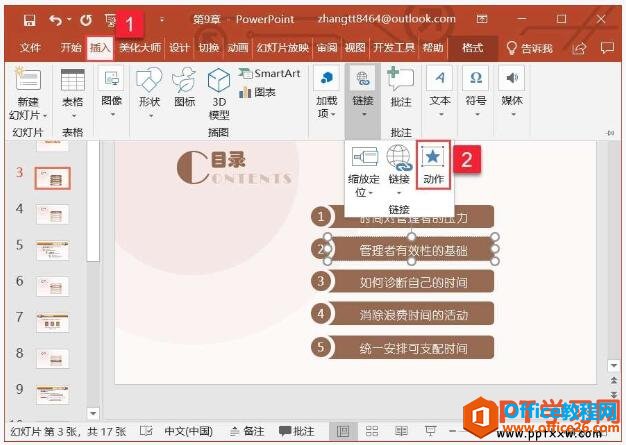Switch to the Design (设计) tab
Viewport: 626px width, 445px height.
[179, 47]
